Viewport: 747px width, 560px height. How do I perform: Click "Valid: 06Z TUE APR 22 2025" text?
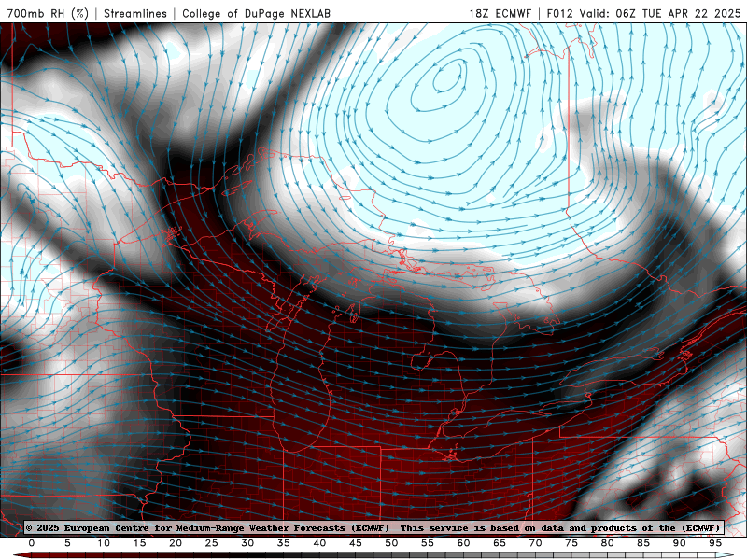tap(660, 13)
